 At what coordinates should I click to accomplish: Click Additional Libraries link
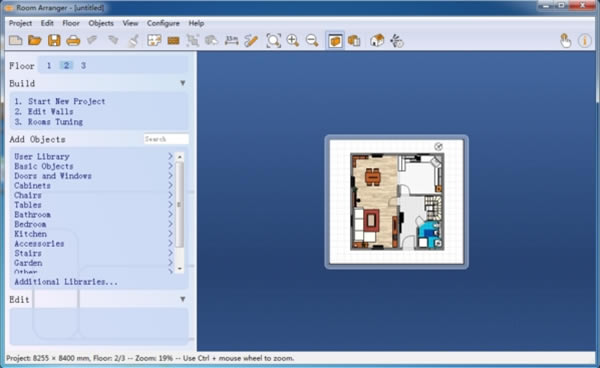[66, 282]
